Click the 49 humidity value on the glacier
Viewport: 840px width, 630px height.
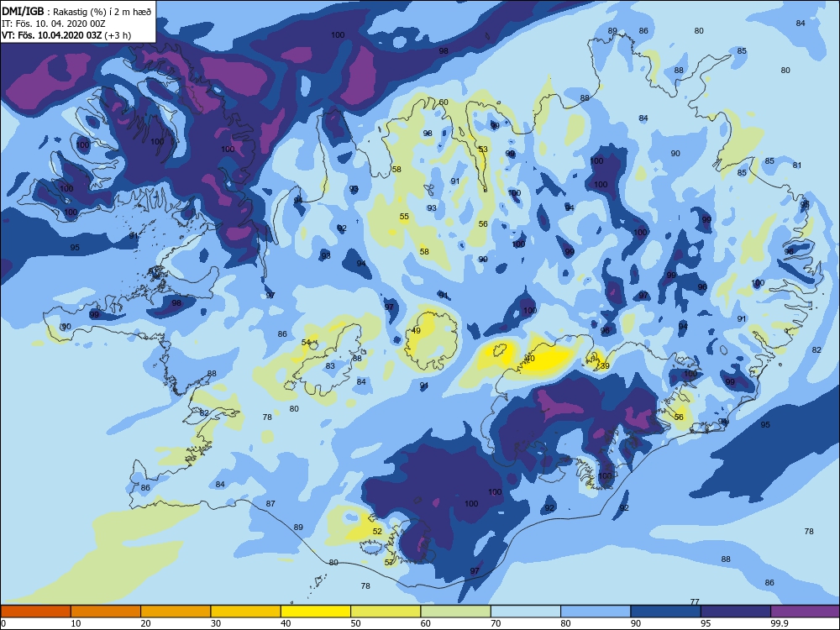[416, 330]
